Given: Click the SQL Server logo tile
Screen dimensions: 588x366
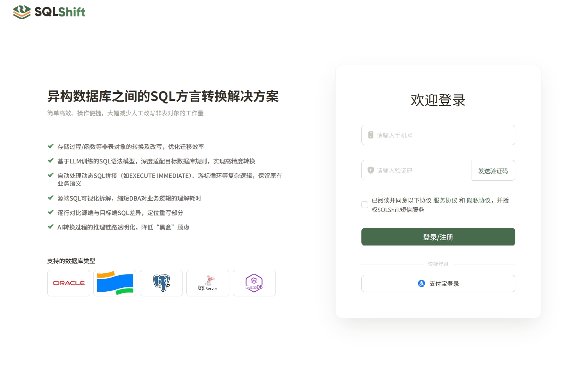Looking at the screenshot, I should [x=208, y=283].
